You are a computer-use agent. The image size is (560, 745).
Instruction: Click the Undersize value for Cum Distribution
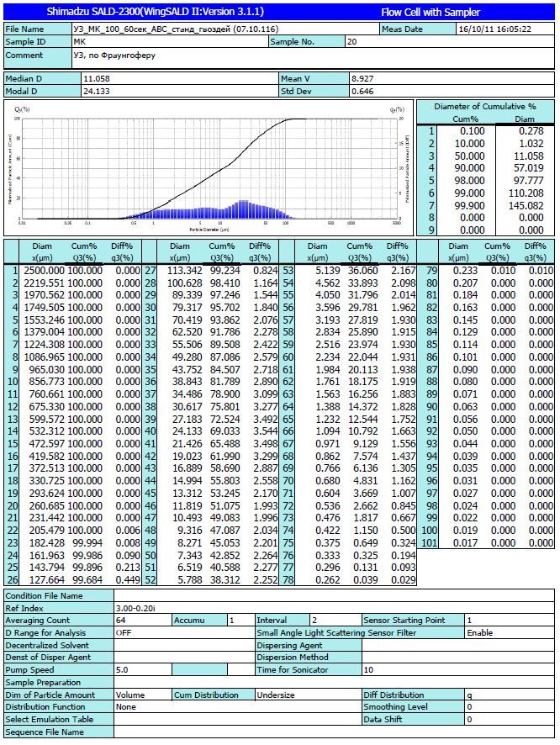(276, 695)
